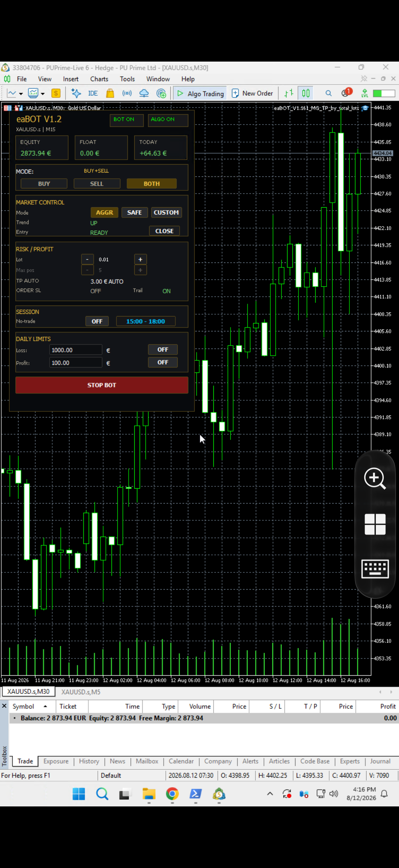This screenshot has height=868, width=399.
Task: Tap the overlay four-squares grid icon
Action: 375,524
